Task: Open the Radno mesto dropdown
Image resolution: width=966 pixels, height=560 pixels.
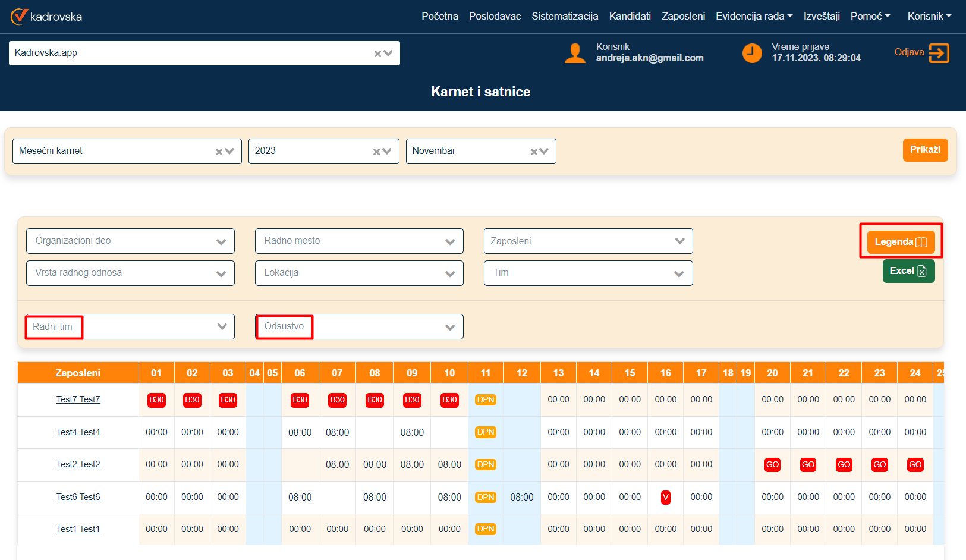Action: coord(449,241)
